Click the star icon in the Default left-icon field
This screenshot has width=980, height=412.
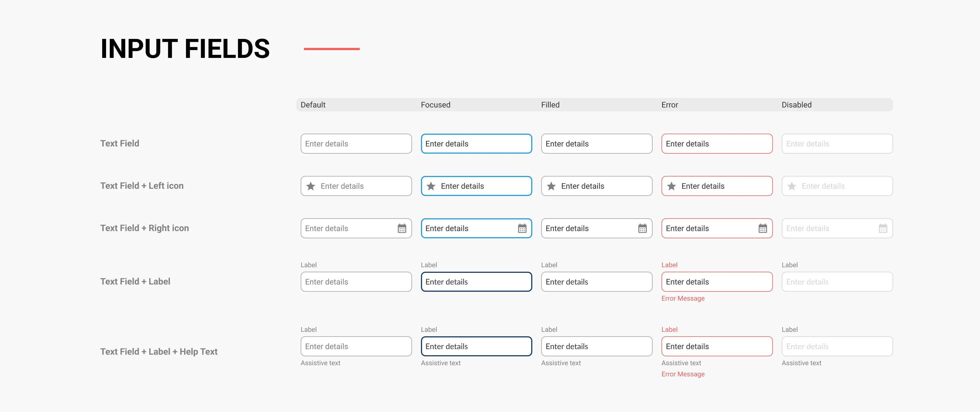[311, 186]
